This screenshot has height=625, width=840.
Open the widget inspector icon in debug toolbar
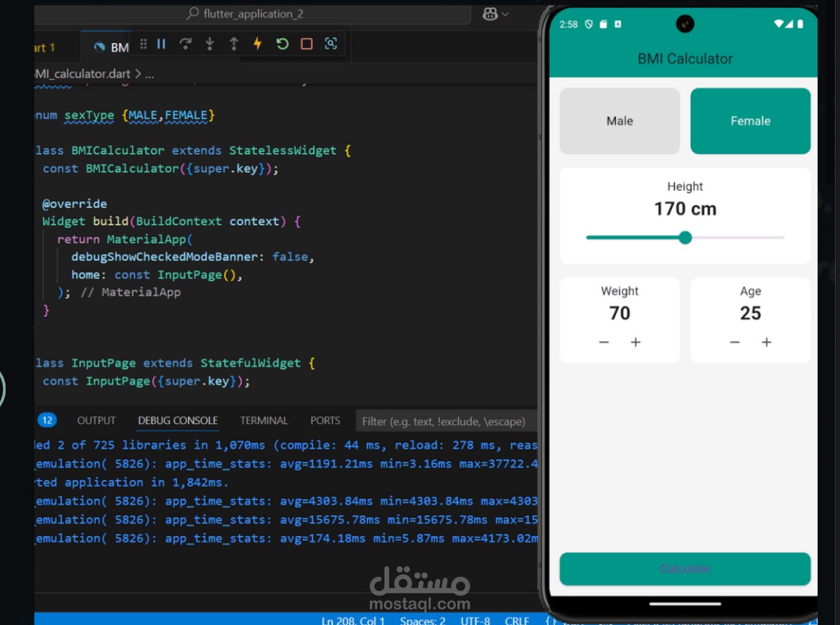[331, 43]
